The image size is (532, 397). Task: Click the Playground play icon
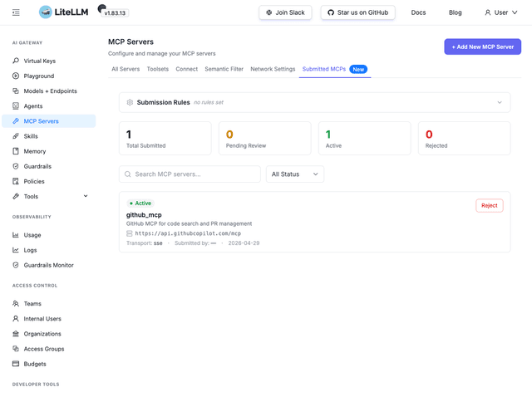pyautogui.click(x=16, y=76)
